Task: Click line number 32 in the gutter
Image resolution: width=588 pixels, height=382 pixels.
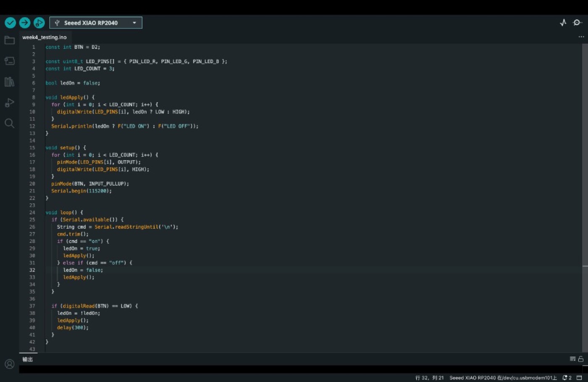Action: point(32,270)
